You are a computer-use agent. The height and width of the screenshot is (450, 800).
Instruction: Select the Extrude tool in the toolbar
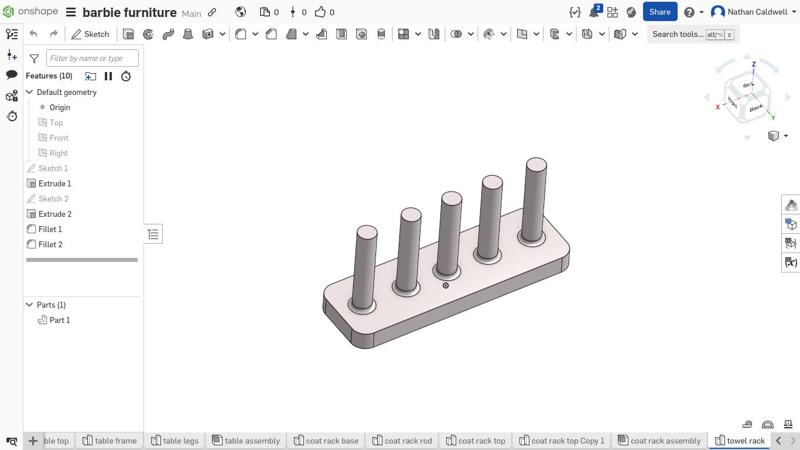point(129,34)
